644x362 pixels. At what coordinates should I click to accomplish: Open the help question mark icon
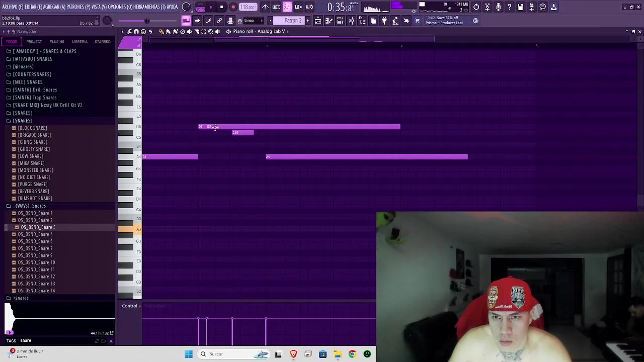(509, 7)
